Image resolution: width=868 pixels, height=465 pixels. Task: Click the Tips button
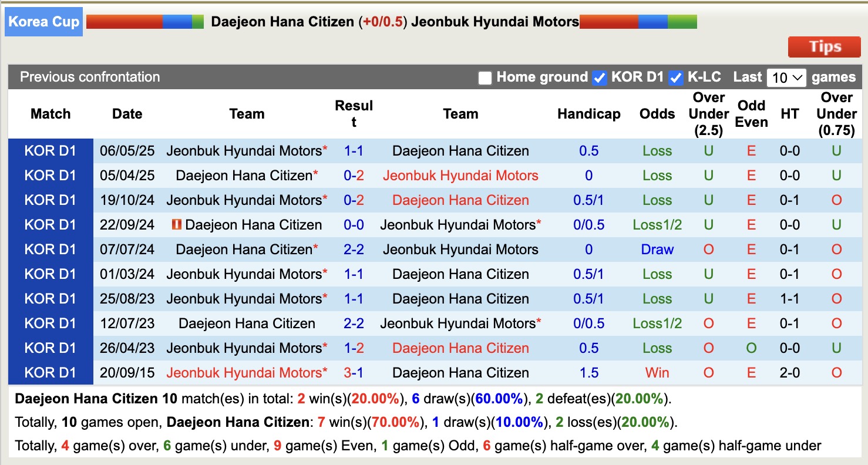[823, 46]
